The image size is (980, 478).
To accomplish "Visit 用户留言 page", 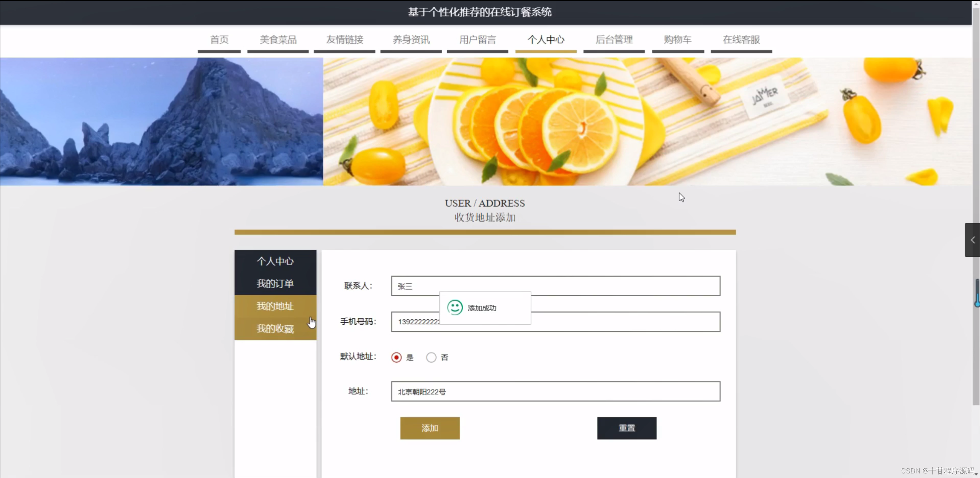I will coord(477,40).
